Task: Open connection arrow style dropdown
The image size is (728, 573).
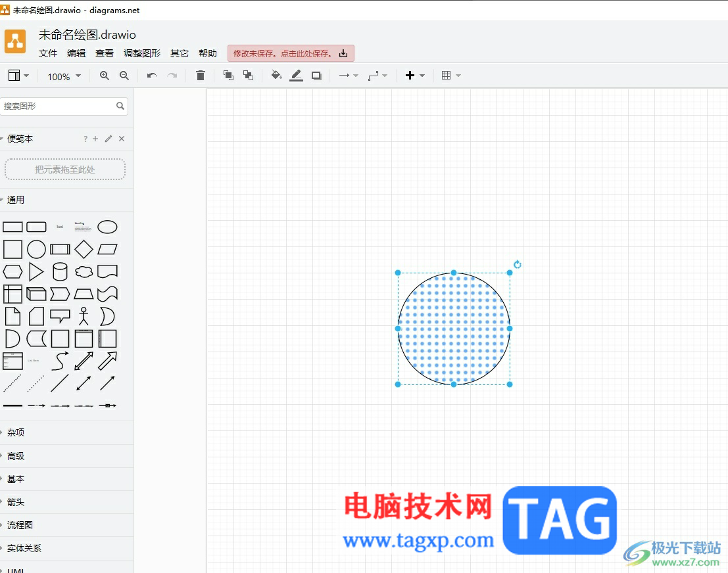Action: click(348, 75)
